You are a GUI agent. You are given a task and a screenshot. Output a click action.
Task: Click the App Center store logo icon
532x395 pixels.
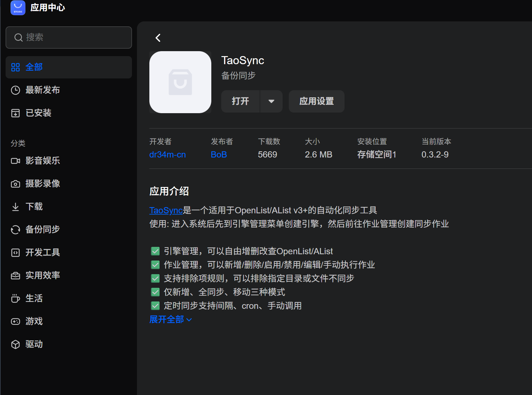pyautogui.click(x=18, y=7)
